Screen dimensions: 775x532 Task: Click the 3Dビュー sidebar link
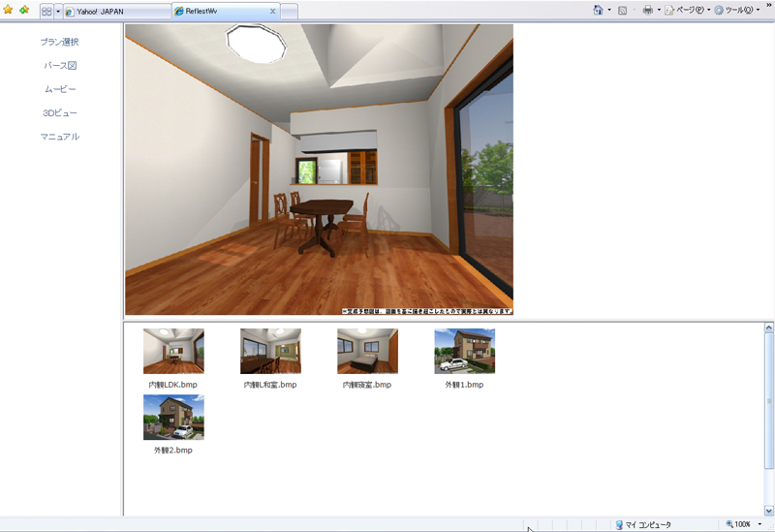(x=60, y=112)
